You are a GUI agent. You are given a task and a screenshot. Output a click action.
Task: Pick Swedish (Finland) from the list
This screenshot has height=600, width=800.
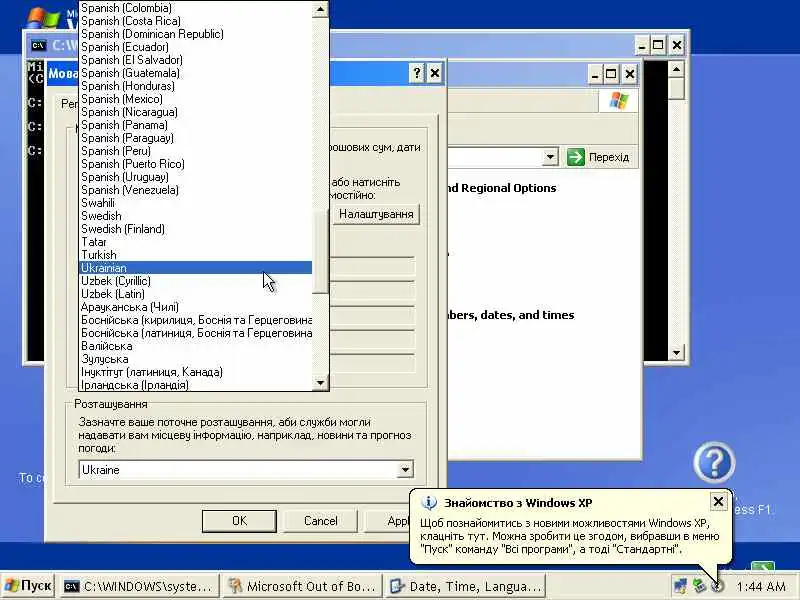[196, 229]
